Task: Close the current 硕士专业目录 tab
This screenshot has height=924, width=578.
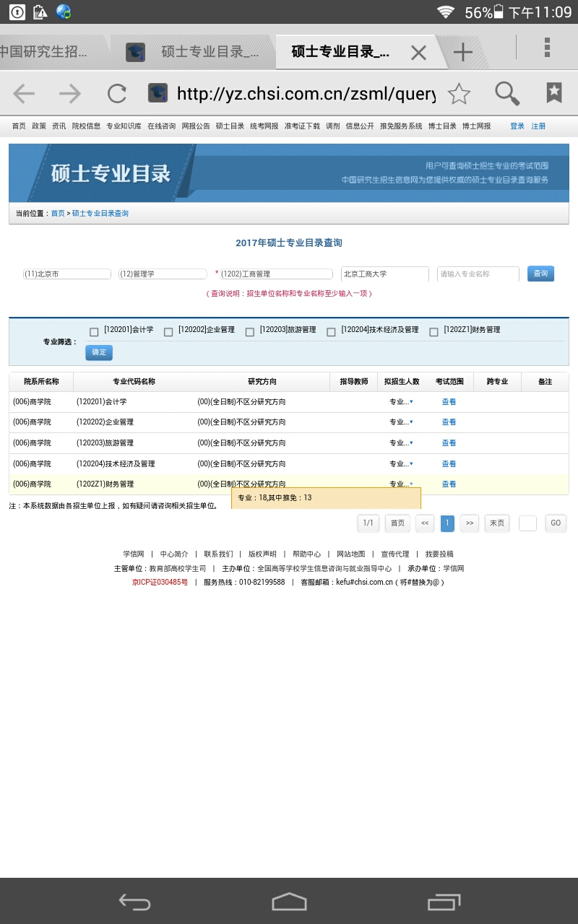Action: pyautogui.click(x=418, y=52)
